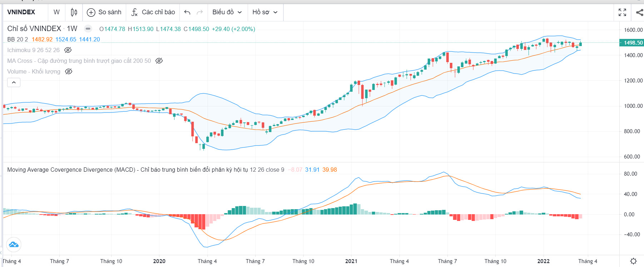Expand the Hồ sơ dropdown

tap(265, 12)
